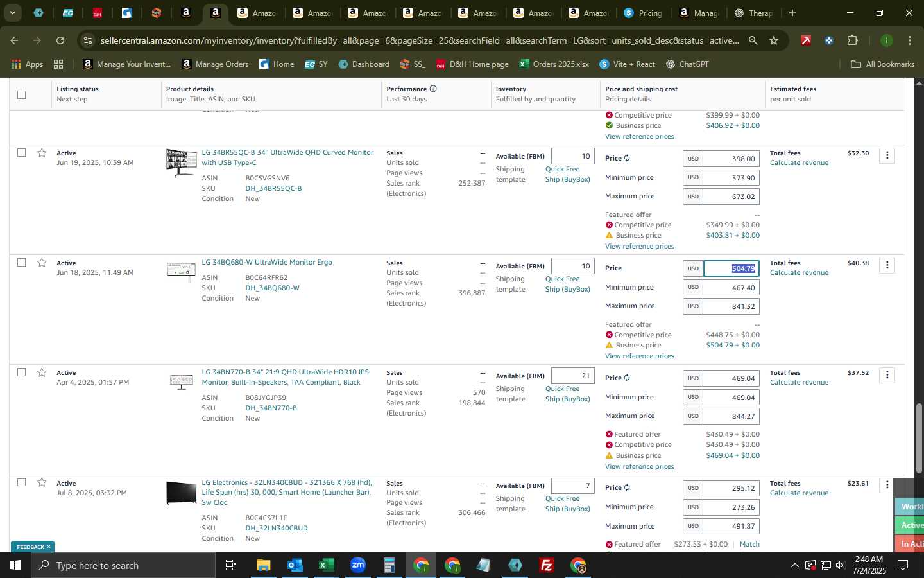Go back with the browser back arrow
924x578 pixels.
(14, 40)
